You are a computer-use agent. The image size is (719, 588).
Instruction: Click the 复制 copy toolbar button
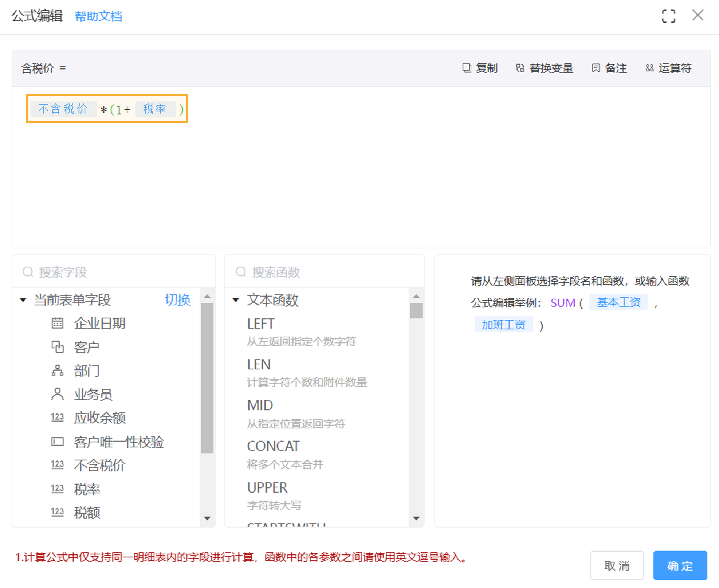(x=480, y=68)
